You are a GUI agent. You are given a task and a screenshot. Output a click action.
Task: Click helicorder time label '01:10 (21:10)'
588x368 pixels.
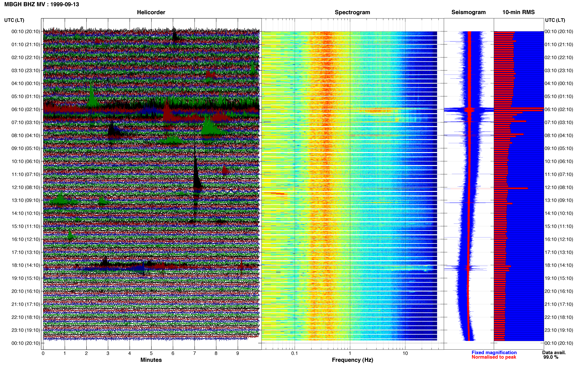pos(26,45)
